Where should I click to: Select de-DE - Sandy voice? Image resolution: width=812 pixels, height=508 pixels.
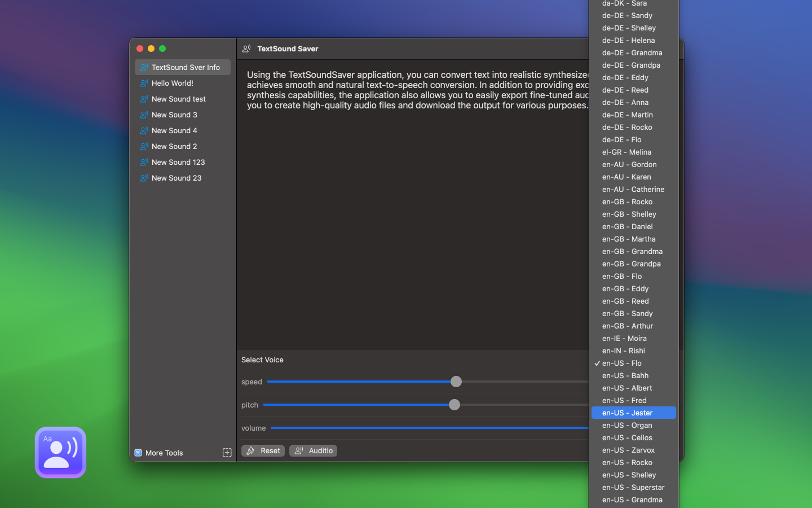634,15
